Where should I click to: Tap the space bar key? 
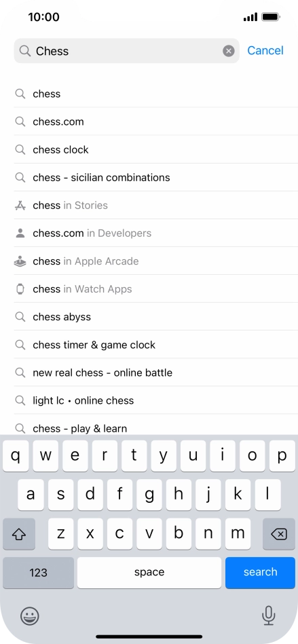pyautogui.click(x=149, y=573)
